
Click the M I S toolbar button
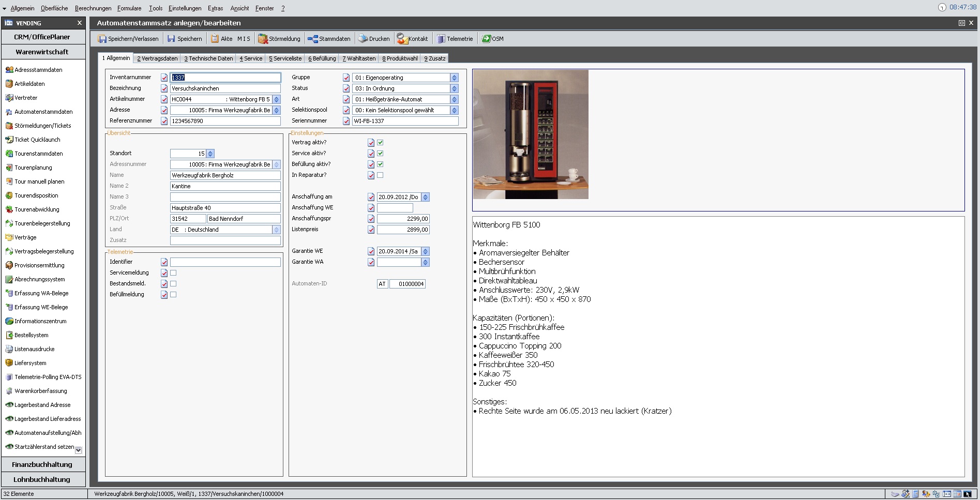(244, 39)
